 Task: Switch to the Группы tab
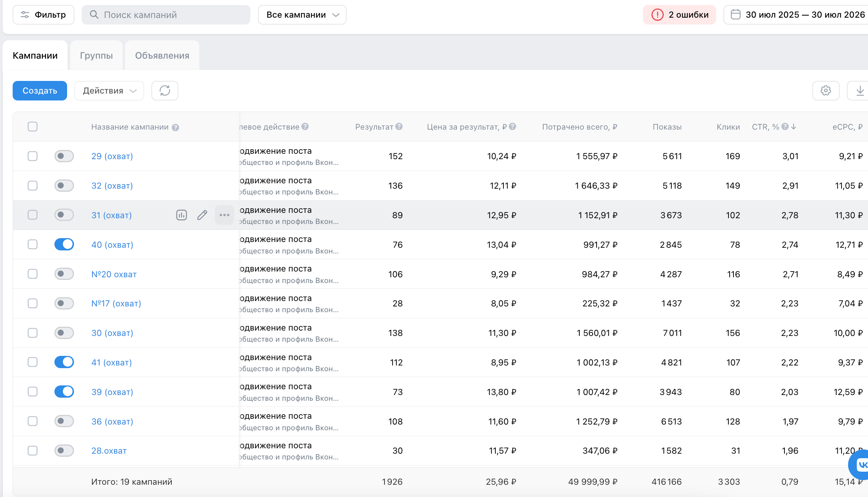[96, 56]
